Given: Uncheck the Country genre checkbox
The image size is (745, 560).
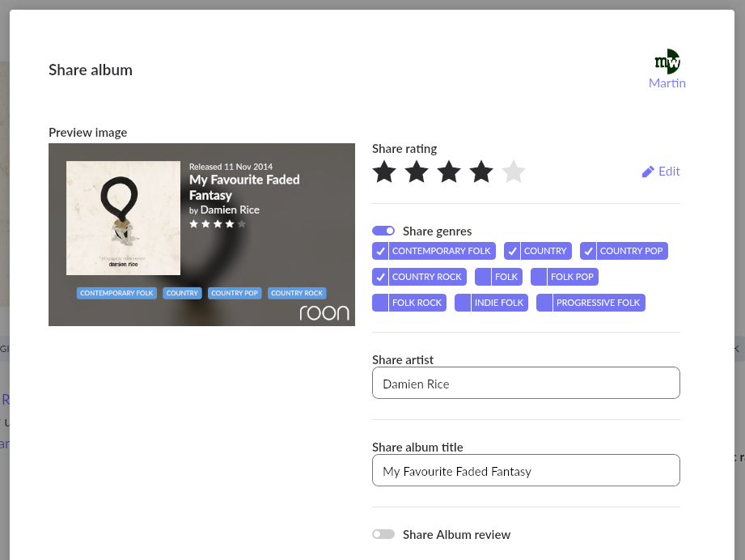Looking at the screenshot, I should click(x=512, y=251).
